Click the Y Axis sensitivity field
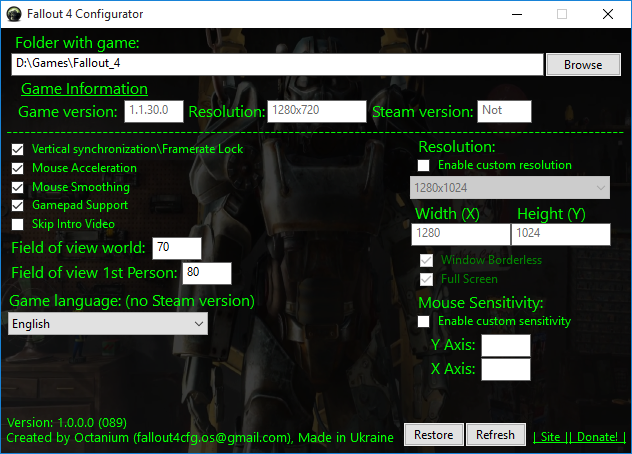The image size is (632, 454). 506,346
